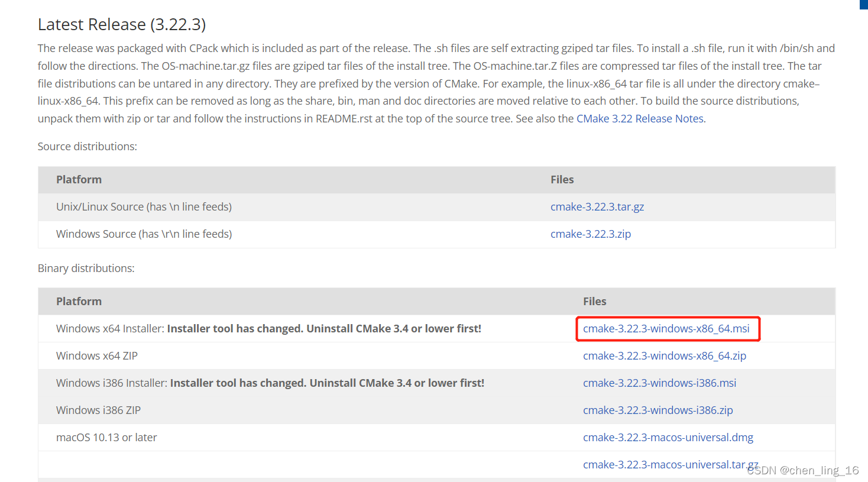
Task: Click Platform header in Binary distributions table
Action: tap(79, 302)
